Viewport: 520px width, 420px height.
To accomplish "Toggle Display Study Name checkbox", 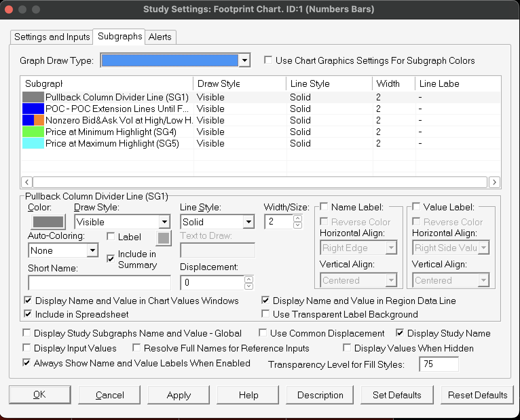I will coord(400,333).
